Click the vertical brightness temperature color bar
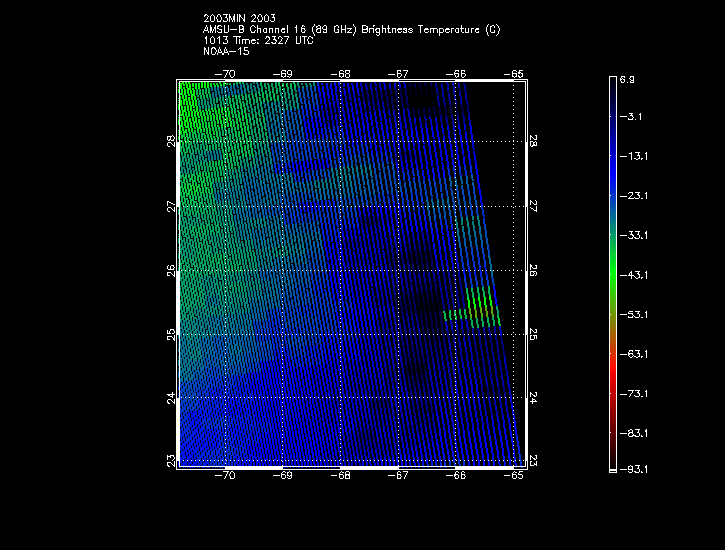This screenshot has width=725, height=550. tap(613, 272)
